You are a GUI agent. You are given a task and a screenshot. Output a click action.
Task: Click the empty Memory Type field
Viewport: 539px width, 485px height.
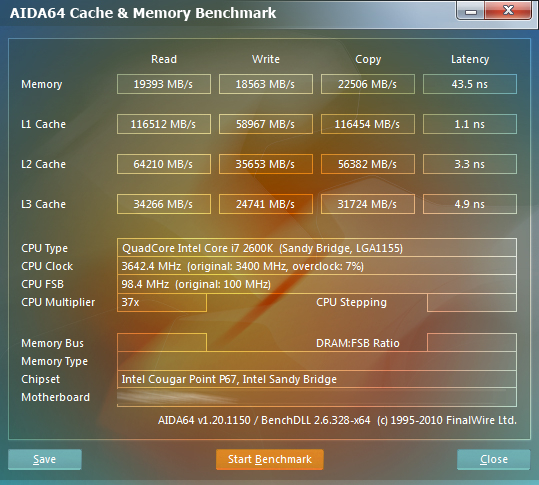317,361
